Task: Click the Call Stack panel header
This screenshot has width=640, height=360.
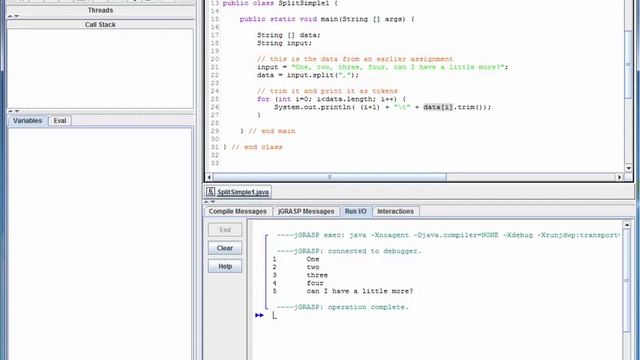Action: click(100, 24)
